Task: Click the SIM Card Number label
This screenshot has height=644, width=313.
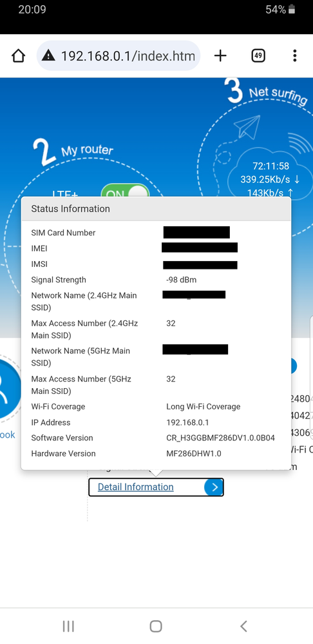Action: point(63,233)
